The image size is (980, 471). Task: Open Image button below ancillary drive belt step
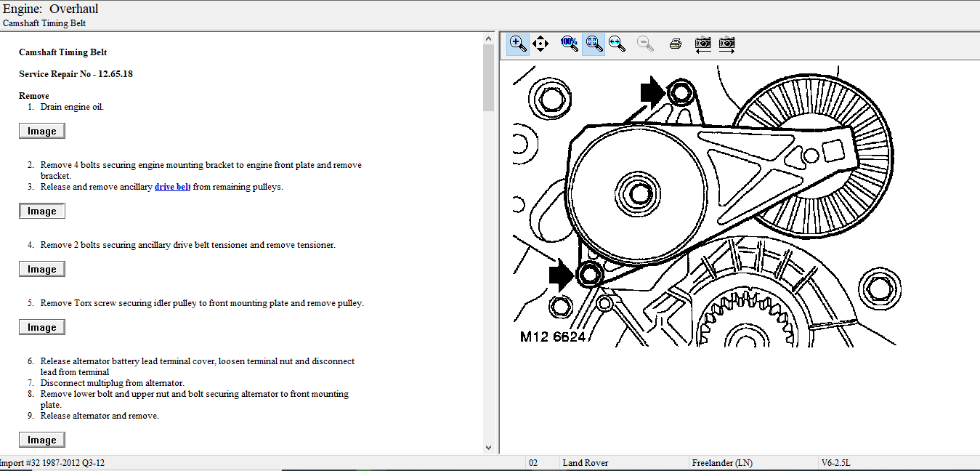coord(42,212)
